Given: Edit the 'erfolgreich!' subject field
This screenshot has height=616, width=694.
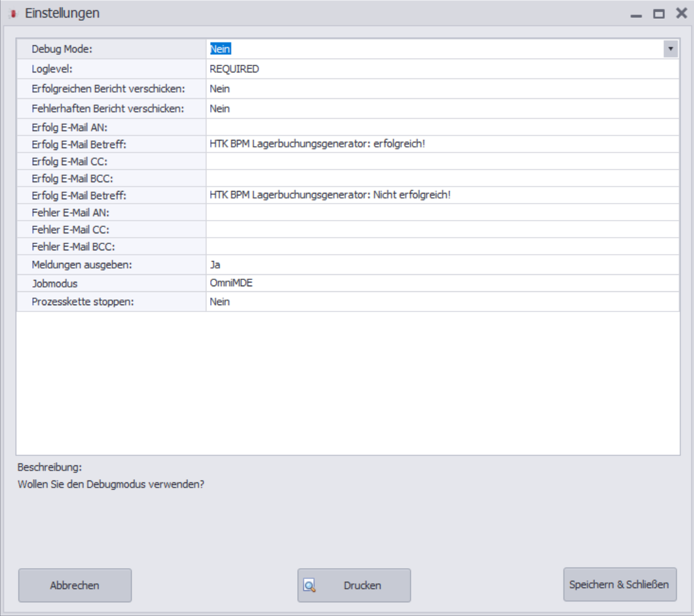Looking at the screenshot, I should tap(443, 144).
